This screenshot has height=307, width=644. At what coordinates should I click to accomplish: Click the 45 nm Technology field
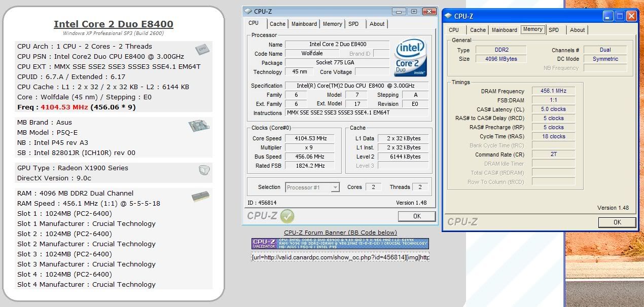[299, 72]
